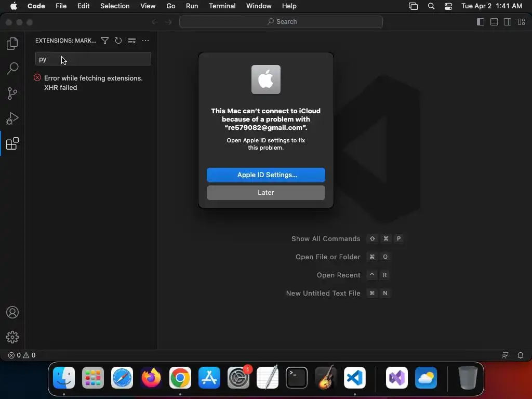Image resolution: width=532 pixels, height=399 pixels.
Task: Open the File menu
Action: tap(61, 6)
